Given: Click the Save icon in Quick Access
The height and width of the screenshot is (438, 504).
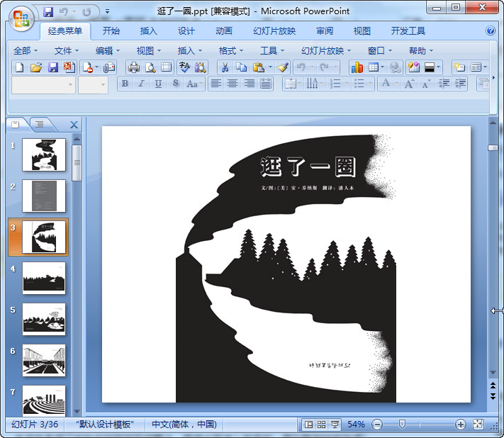Looking at the screenshot, I should click(48, 13).
